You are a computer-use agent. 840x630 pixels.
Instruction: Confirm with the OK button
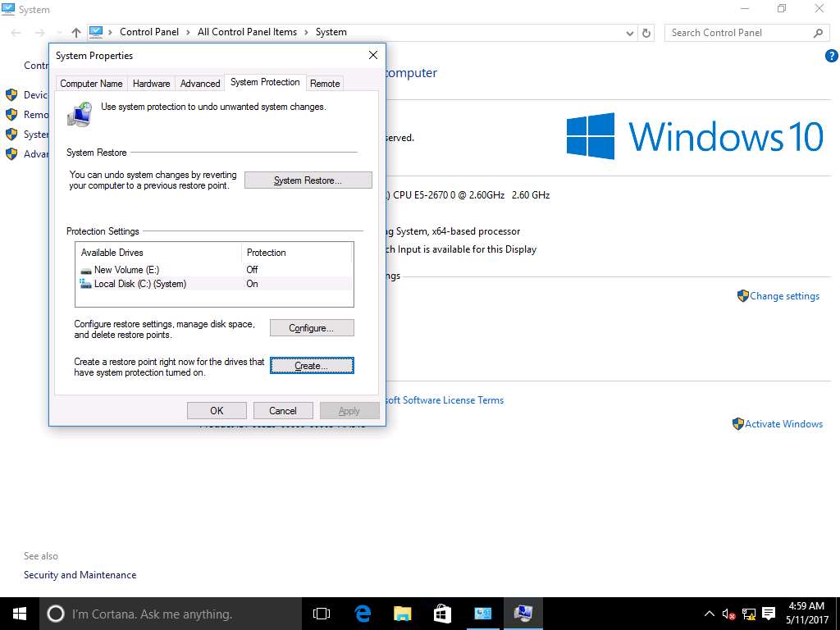(217, 411)
